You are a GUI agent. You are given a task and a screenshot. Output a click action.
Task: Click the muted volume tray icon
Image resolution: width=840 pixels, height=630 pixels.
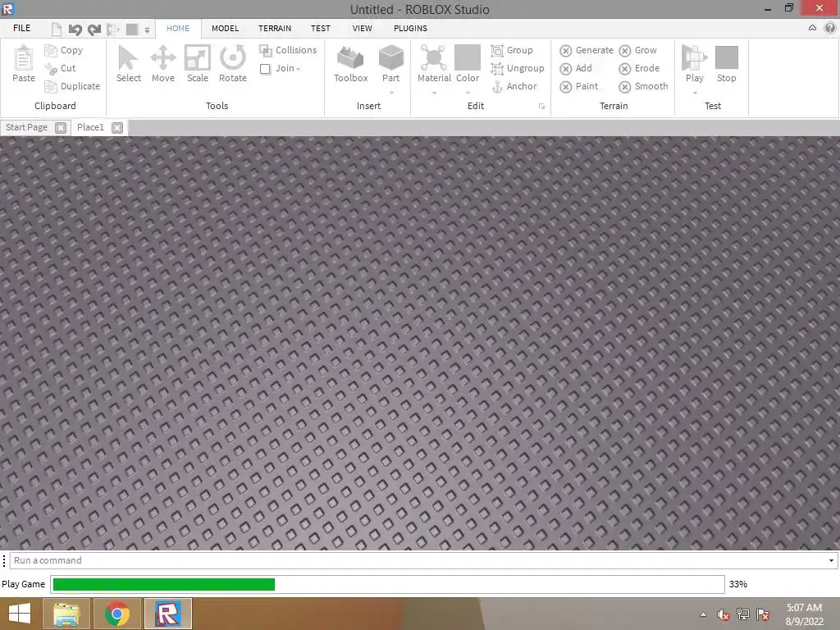[724, 614]
